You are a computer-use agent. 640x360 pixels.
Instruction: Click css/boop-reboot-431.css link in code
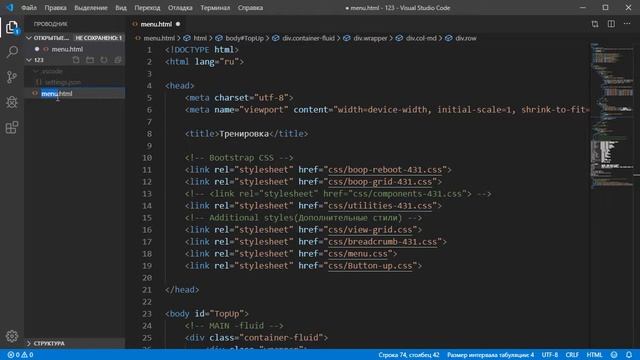(x=385, y=169)
